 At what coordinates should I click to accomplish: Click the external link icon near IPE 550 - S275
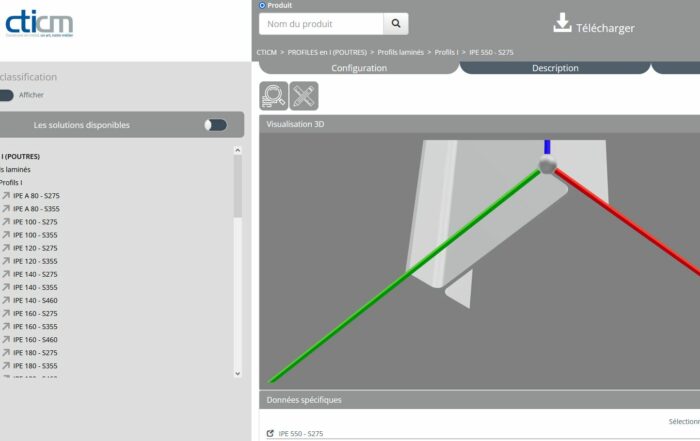coord(271,434)
